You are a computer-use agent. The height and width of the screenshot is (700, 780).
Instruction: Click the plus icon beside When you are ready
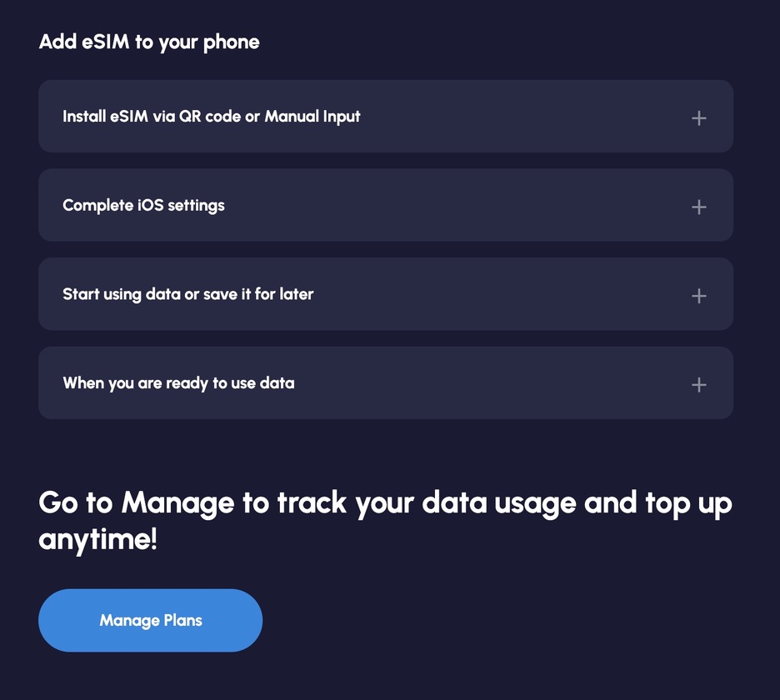[x=699, y=384]
